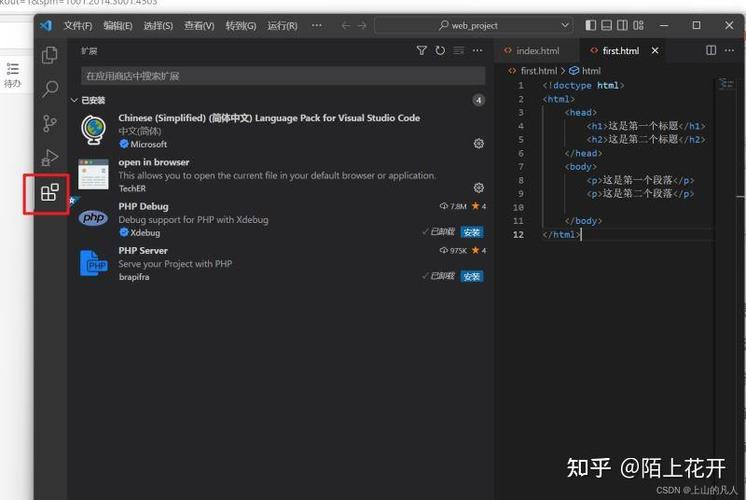This screenshot has height=500, width=746.
Task: Click the html breadcrumb item
Action: [591, 71]
